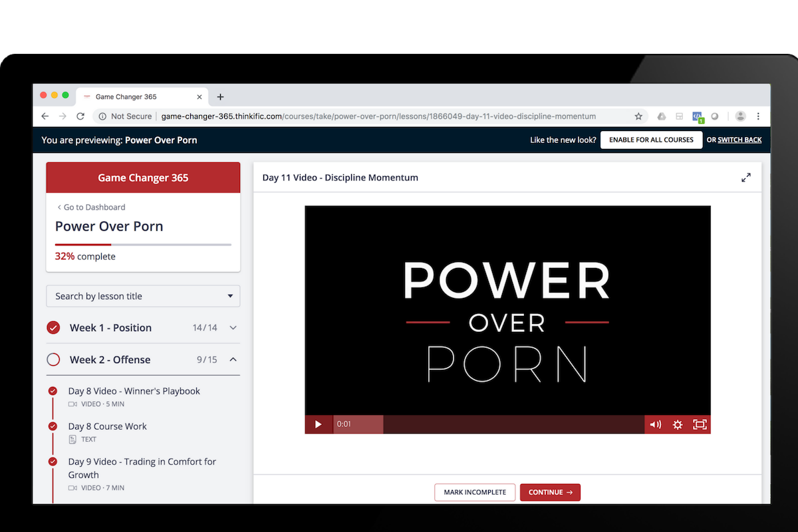The height and width of the screenshot is (532, 798).
Task: Toggle the Day 9 Video completion check
Action: click(53, 462)
